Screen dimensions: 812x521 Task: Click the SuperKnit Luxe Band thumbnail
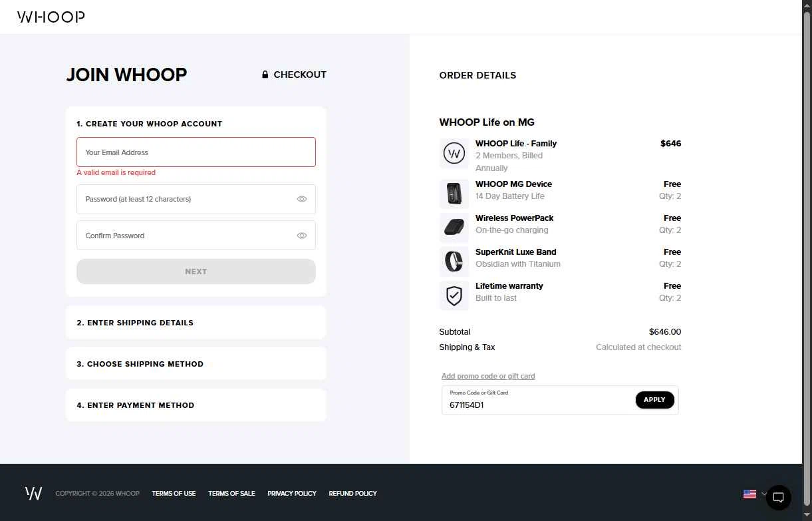coord(454,261)
